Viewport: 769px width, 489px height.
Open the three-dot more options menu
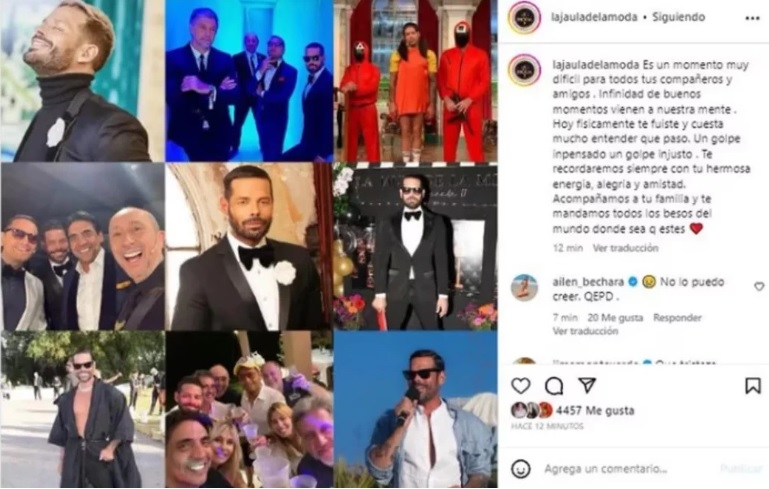(752, 18)
